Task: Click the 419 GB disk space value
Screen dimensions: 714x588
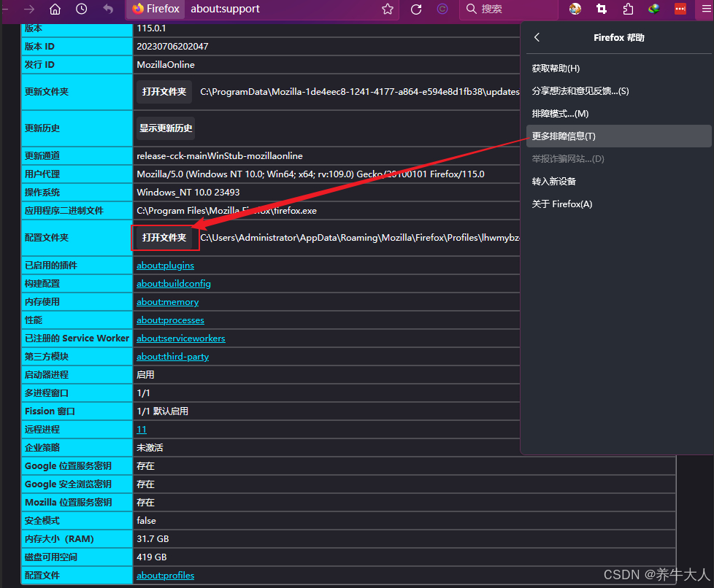Action: click(x=152, y=557)
